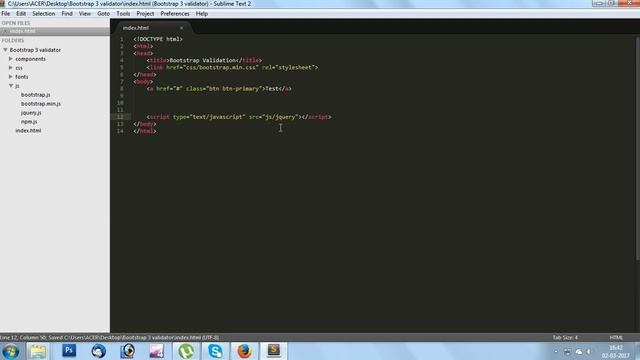Open File Explorer from the taskbar
Viewport: 640px width, 360px height.
38,351
